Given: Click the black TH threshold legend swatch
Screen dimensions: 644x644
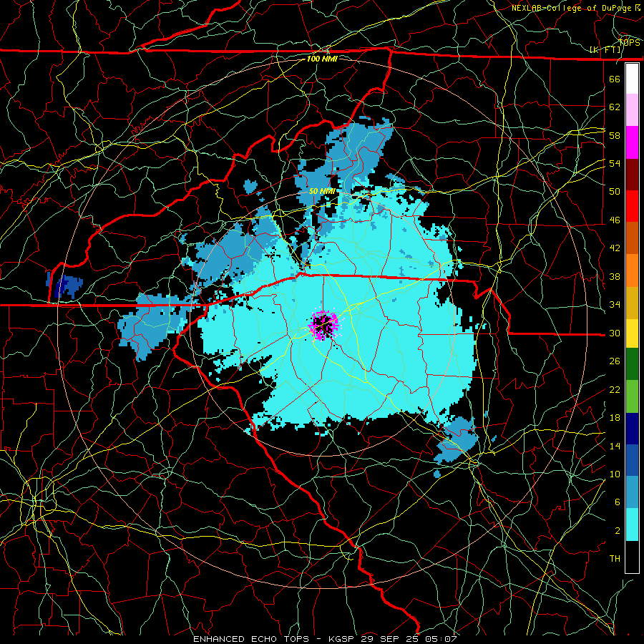Looking at the screenshot, I should [632, 557].
